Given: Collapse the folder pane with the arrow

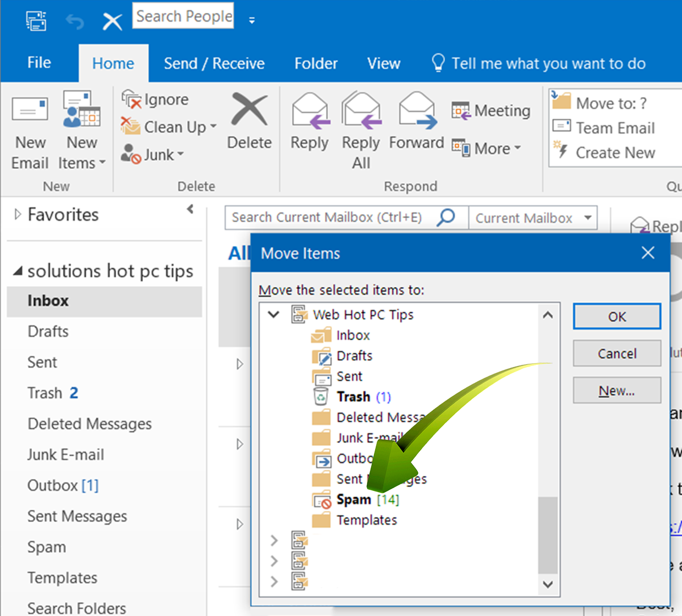Looking at the screenshot, I should [x=190, y=209].
